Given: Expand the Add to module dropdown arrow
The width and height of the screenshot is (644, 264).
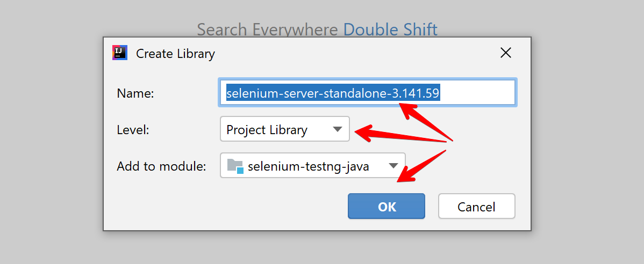Looking at the screenshot, I should pyautogui.click(x=393, y=166).
